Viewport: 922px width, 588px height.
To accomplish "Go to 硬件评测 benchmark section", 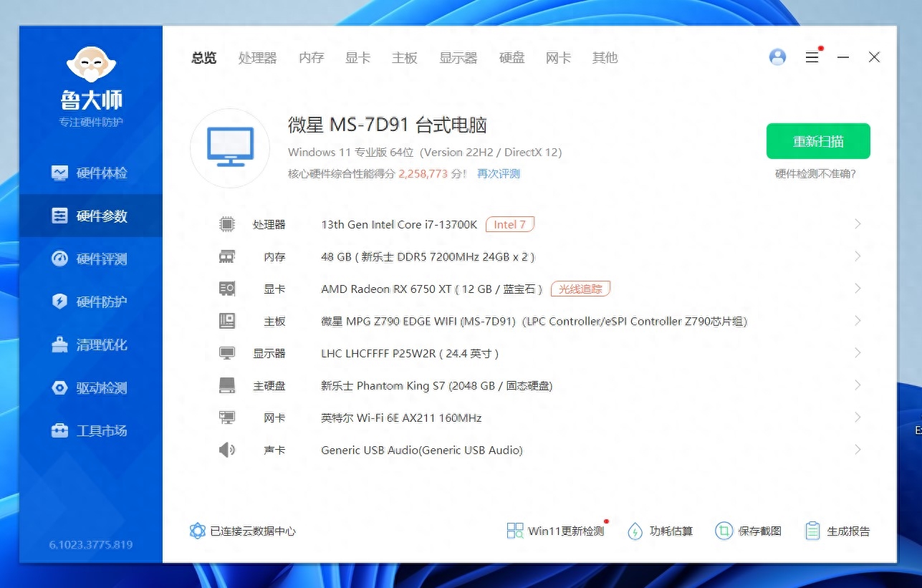I will click(91, 259).
